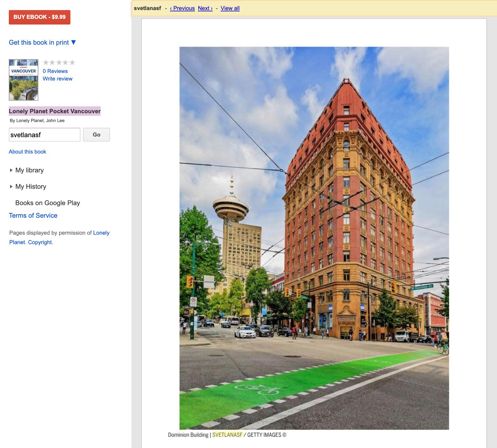Click the Copyright link
This screenshot has height=448, width=497.
(40, 242)
